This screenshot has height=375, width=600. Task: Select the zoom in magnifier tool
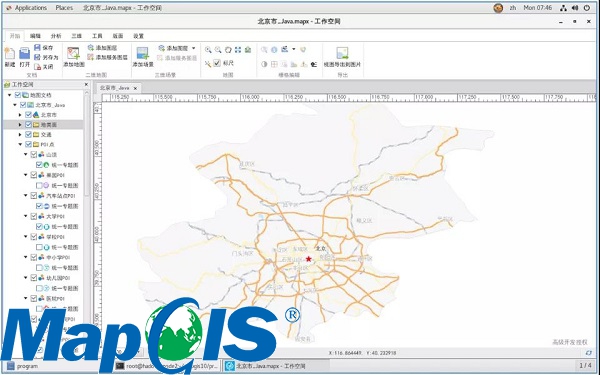tap(208, 50)
